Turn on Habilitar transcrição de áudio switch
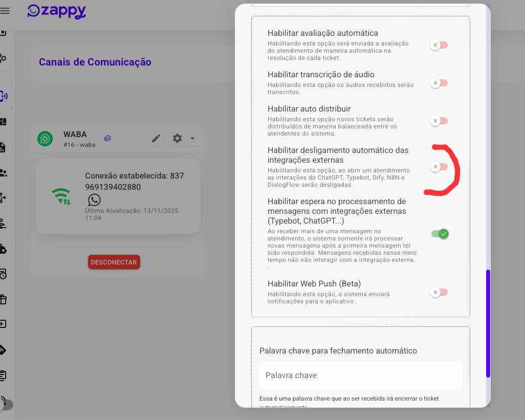This screenshot has height=420, width=525. (439, 83)
